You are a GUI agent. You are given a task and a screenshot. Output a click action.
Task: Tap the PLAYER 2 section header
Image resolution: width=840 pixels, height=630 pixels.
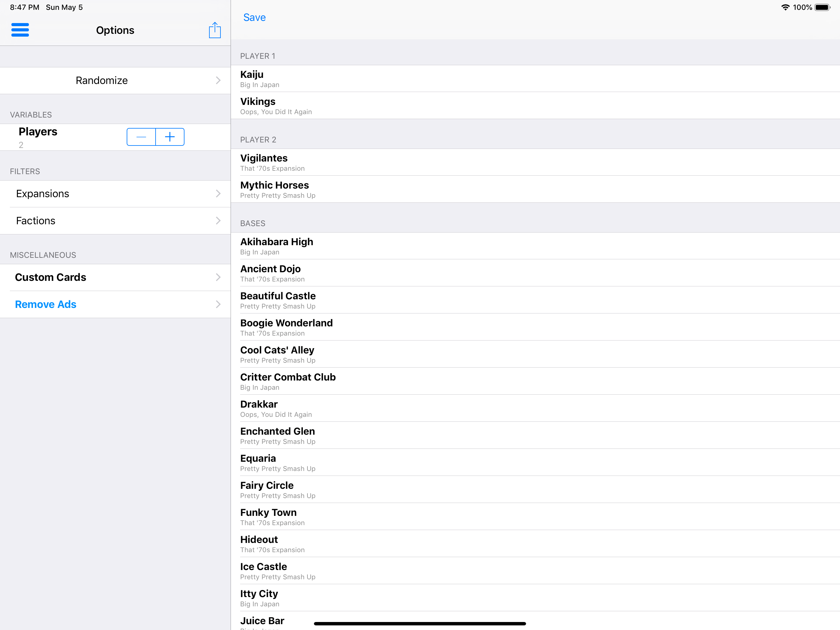pyautogui.click(x=258, y=140)
